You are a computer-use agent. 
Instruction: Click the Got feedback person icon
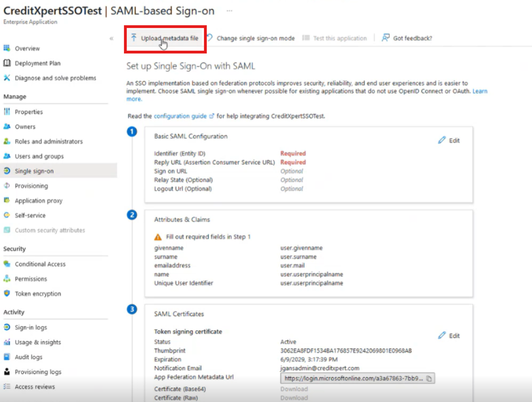point(385,38)
